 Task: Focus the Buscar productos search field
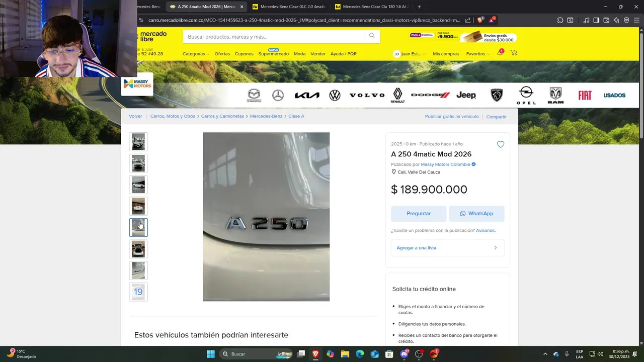tap(274, 36)
